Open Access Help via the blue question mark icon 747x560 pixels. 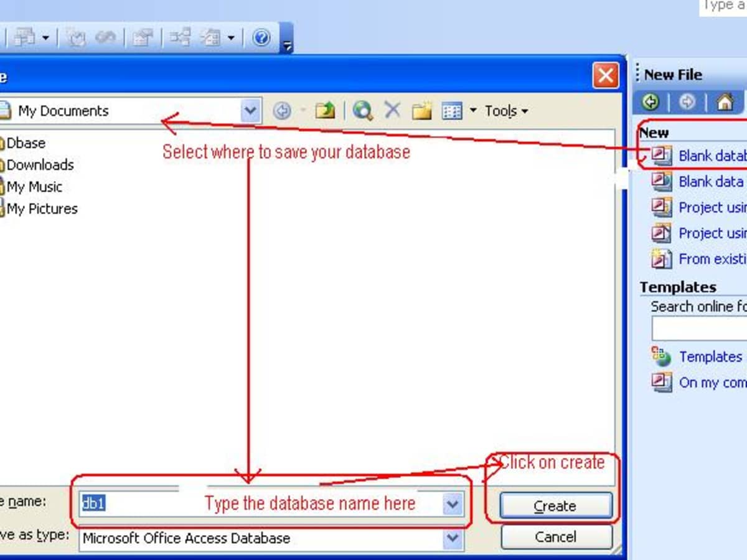pyautogui.click(x=263, y=38)
